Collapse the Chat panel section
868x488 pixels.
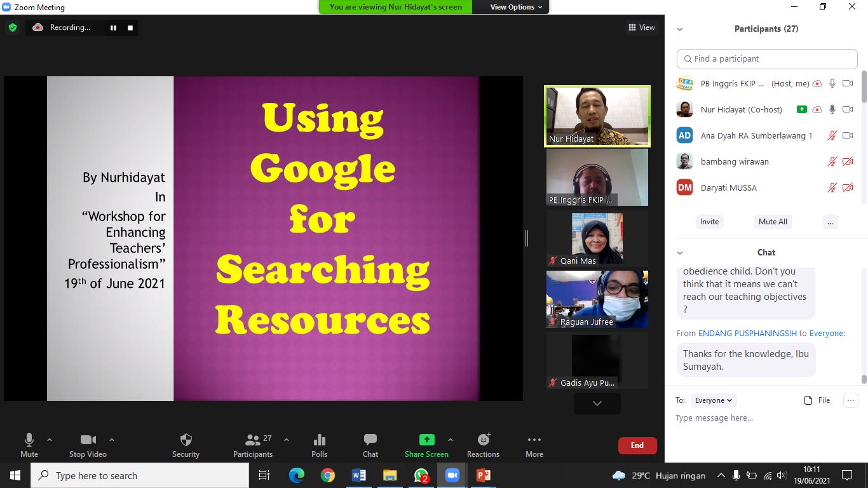(680, 253)
